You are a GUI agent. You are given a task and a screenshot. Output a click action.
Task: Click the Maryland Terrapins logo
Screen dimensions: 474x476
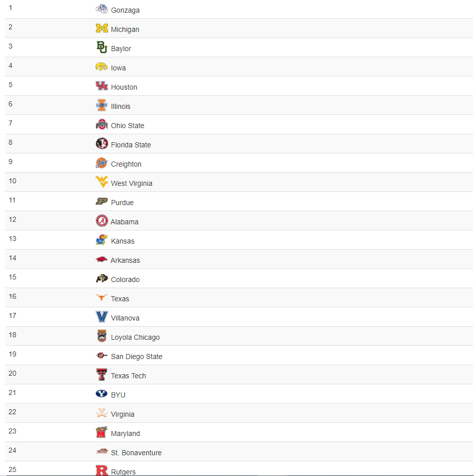tap(102, 432)
